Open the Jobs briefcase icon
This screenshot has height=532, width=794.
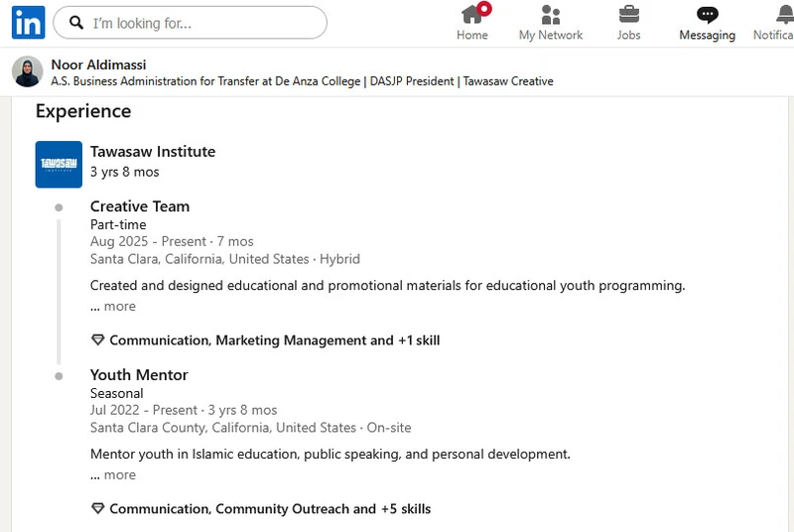(629, 14)
